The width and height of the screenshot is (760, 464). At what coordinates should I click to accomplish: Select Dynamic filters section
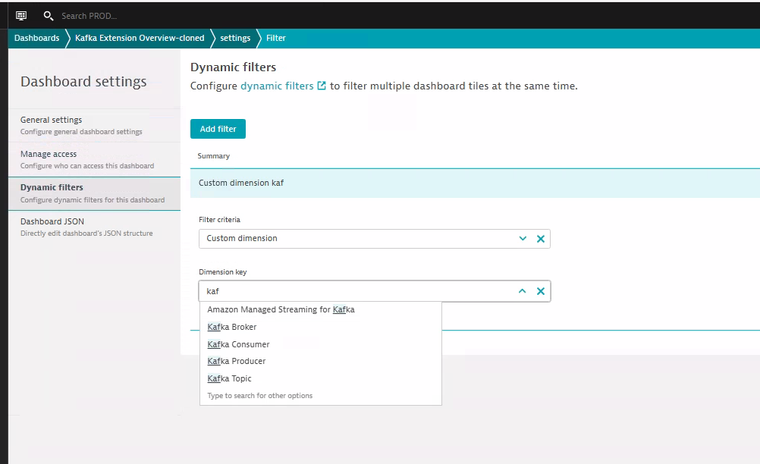click(x=95, y=193)
